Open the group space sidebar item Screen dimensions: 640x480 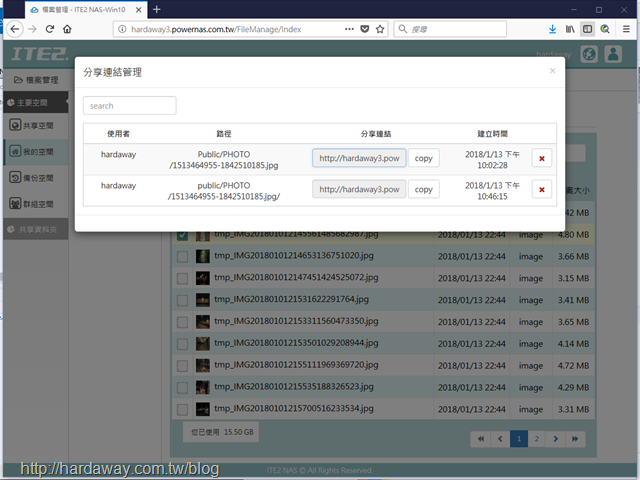(x=36, y=204)
